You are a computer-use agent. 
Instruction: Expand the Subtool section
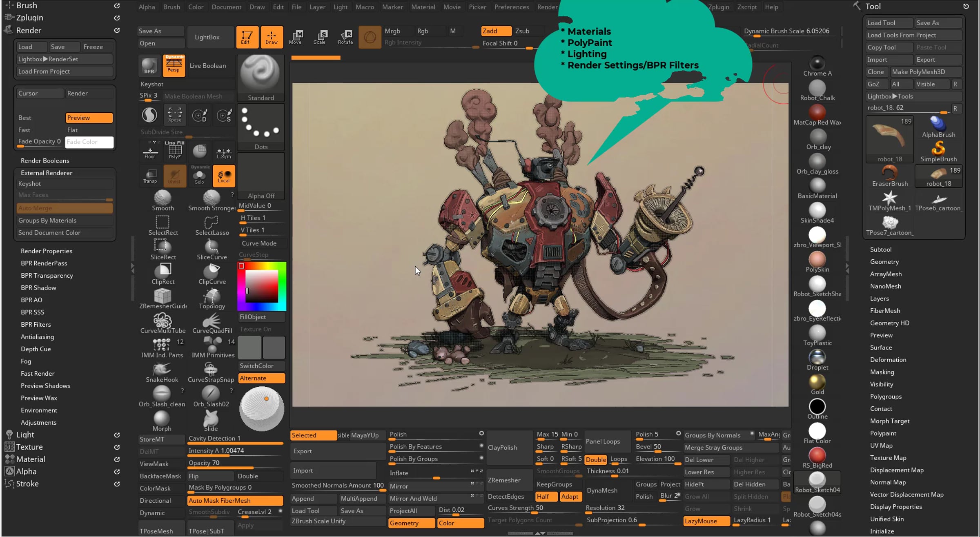(x=881, y=250)
